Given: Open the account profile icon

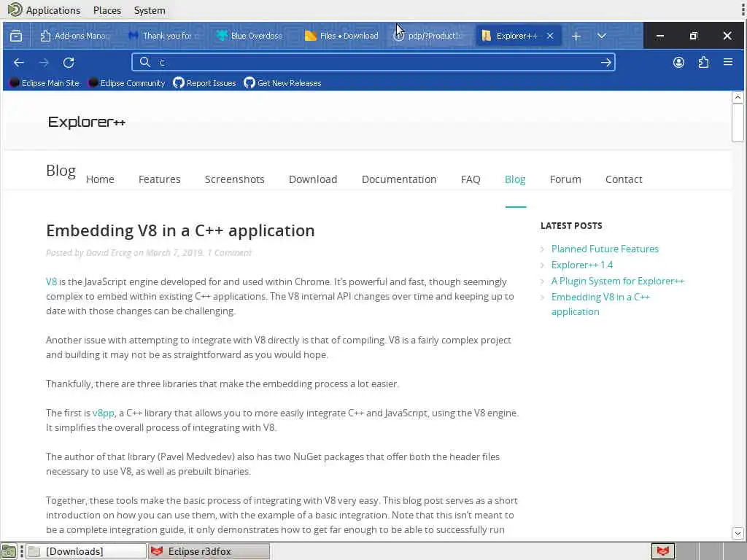Looking at the screenshot, I should point(678,63).
